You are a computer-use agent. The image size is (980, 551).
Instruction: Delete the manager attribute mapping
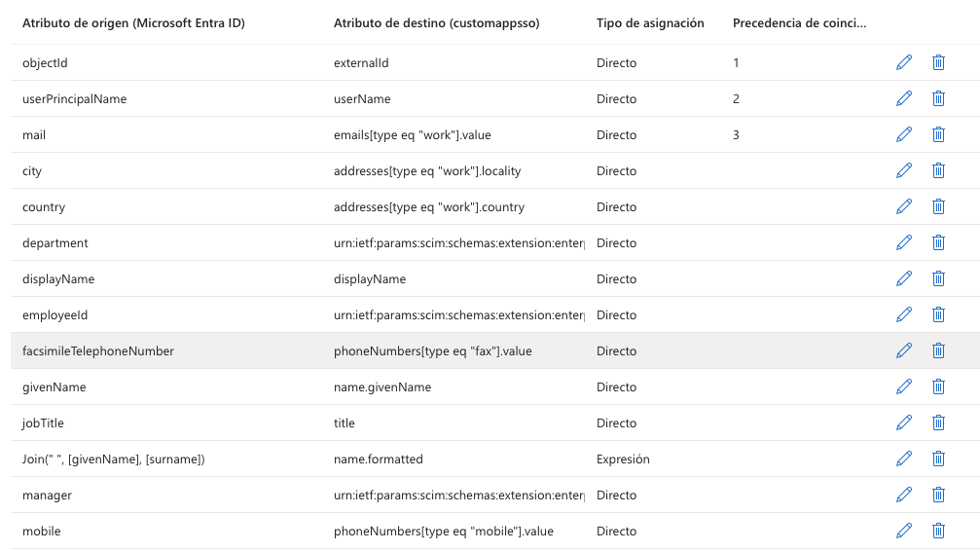[938, 495]
